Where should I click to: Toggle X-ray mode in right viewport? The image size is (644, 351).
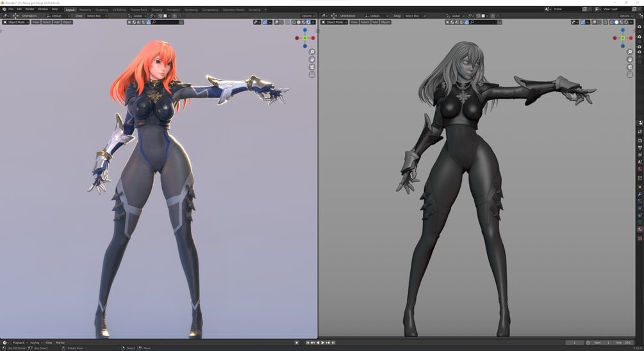pyautogui.click(x=606, y=22)
